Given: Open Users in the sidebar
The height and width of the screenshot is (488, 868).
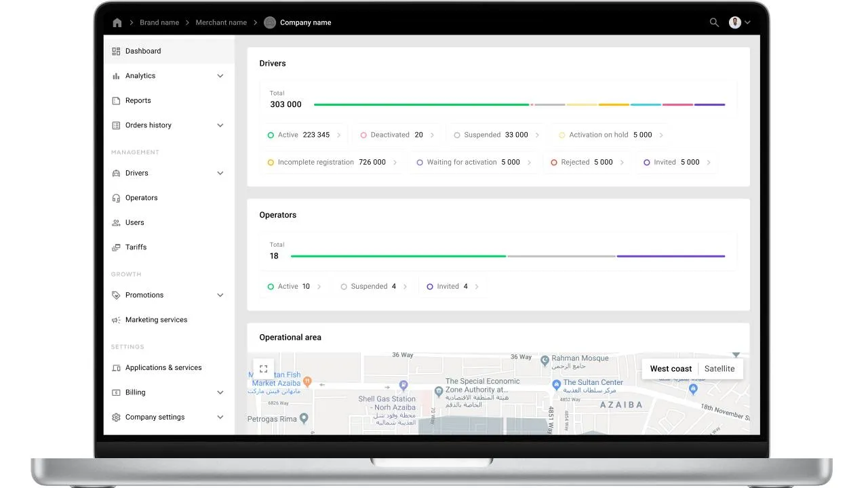Looking at the screenshot, I should coord(169,222).
